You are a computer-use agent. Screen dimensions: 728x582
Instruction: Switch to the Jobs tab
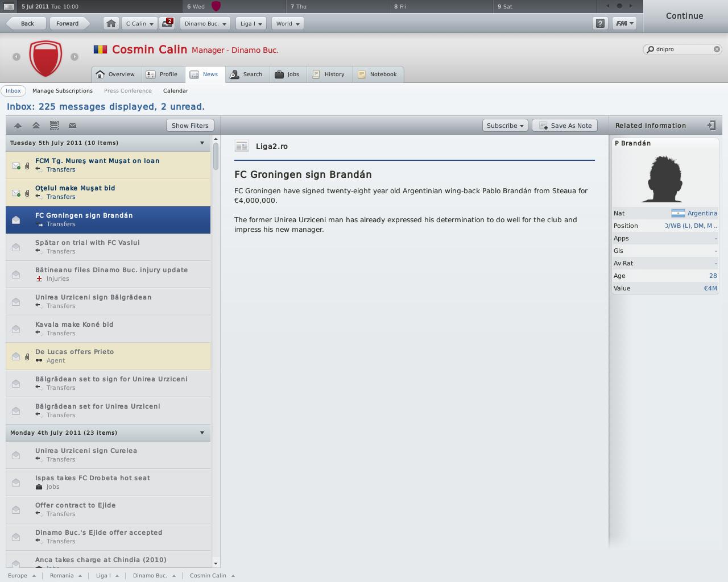pyautogui.click(x=287, y=74)
